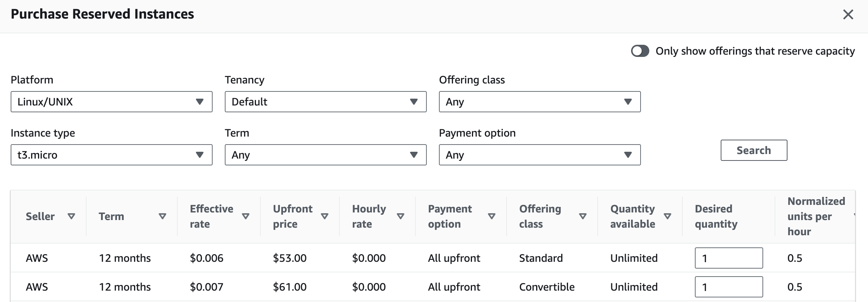
Task: Click the Term column sort triangle
Action: 163,216
